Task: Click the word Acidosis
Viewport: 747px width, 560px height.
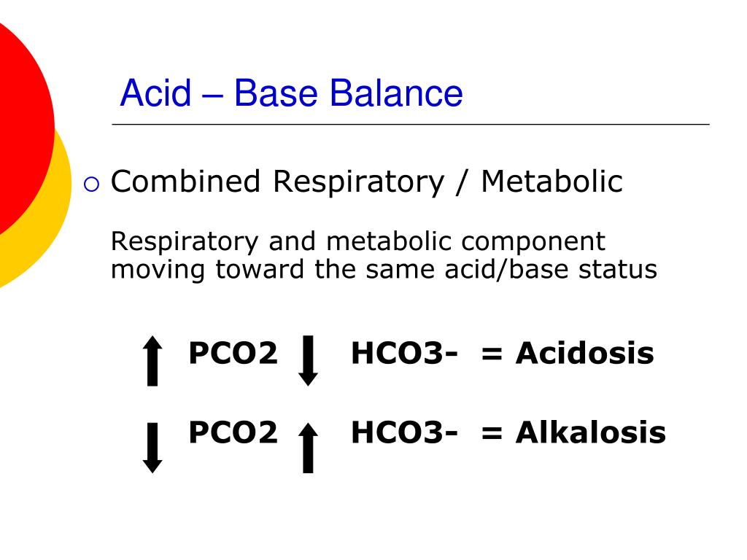Action: pyautogui.click(x=584, y=354)
